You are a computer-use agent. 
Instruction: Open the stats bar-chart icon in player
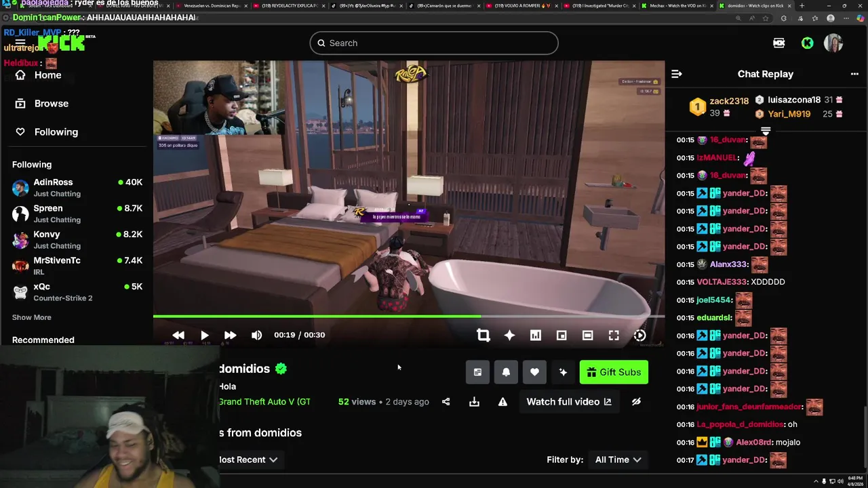[x=535, y=335]
